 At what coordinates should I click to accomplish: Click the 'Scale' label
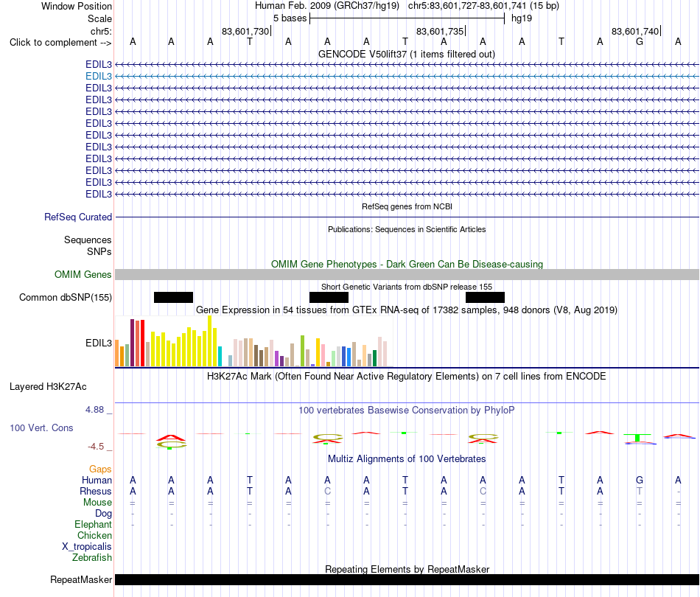click(x=99, y=18)
